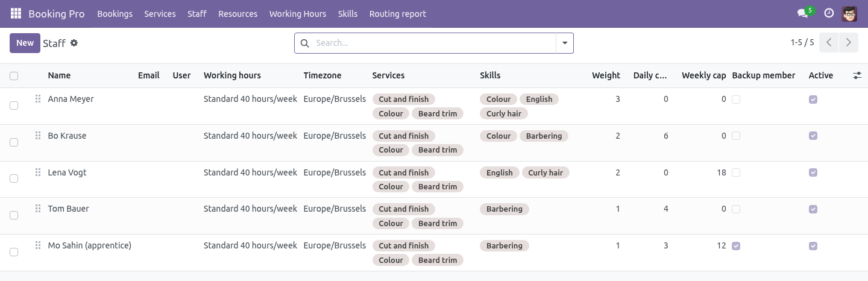Click the Barbering tag for Bo Krause

544,136
